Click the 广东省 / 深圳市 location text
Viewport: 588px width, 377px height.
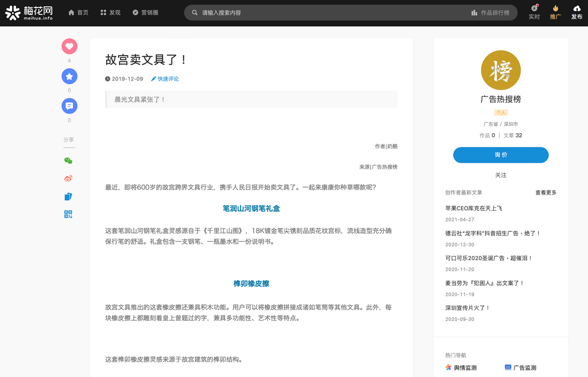[501, 124]
